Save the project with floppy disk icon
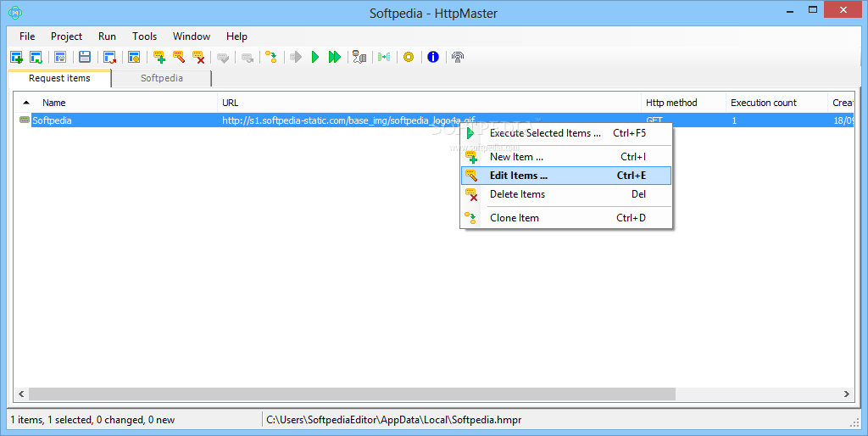Image resolution: width=868 pixels, height=436 pixels. click(85, 57)
